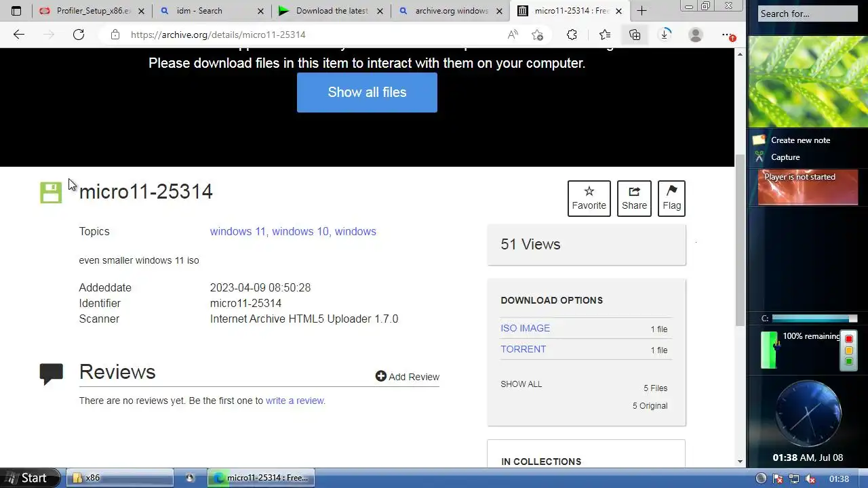Click the traffic light gadget
Image resolution: width=868 pixels, height=488 pixels.
(x=849, y=350)
